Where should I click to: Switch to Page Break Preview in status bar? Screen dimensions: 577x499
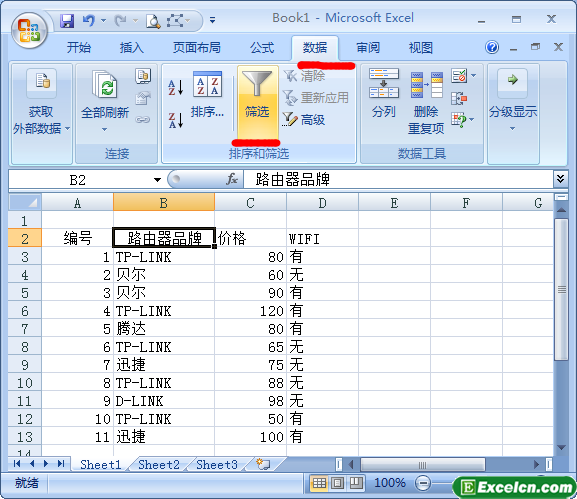coord(356,483)
